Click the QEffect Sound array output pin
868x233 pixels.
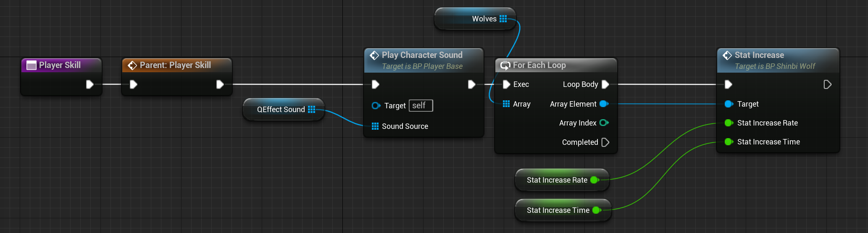pos(311,109)
